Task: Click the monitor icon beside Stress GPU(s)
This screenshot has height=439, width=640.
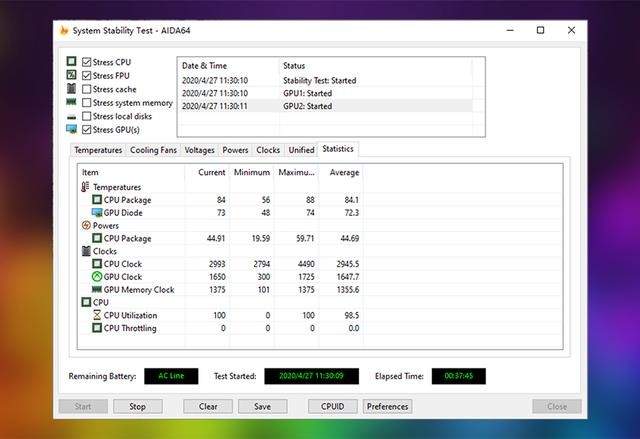Action: (71, 129)
